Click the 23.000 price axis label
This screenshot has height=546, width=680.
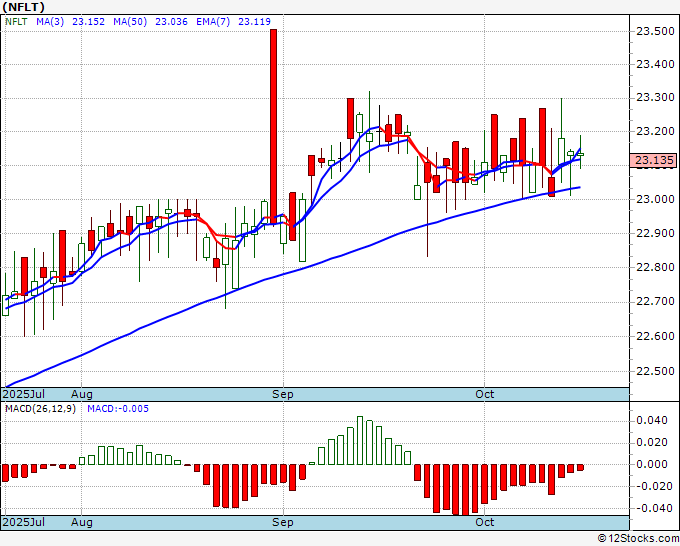click(x=655, y=199)
